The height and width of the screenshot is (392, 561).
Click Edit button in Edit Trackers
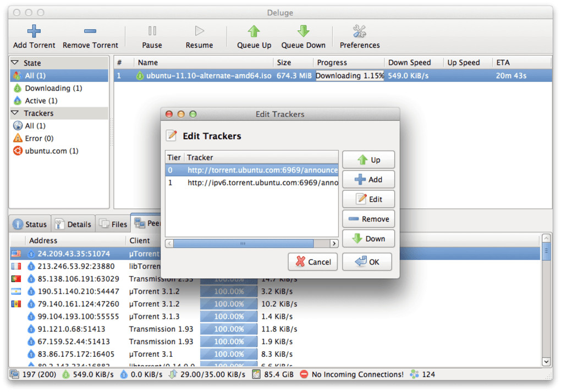[368, 199]
